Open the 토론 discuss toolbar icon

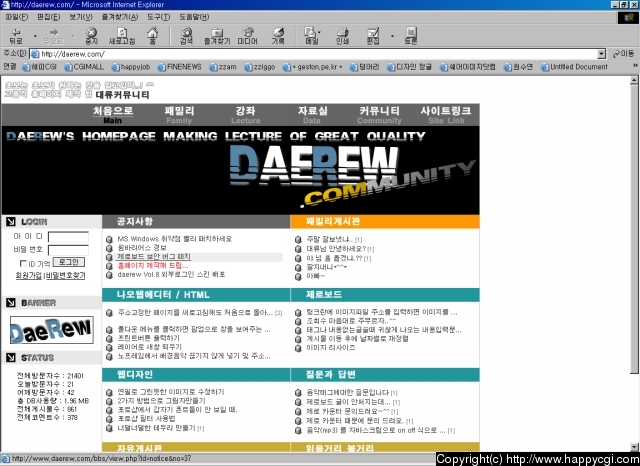[x=411, y=36]
